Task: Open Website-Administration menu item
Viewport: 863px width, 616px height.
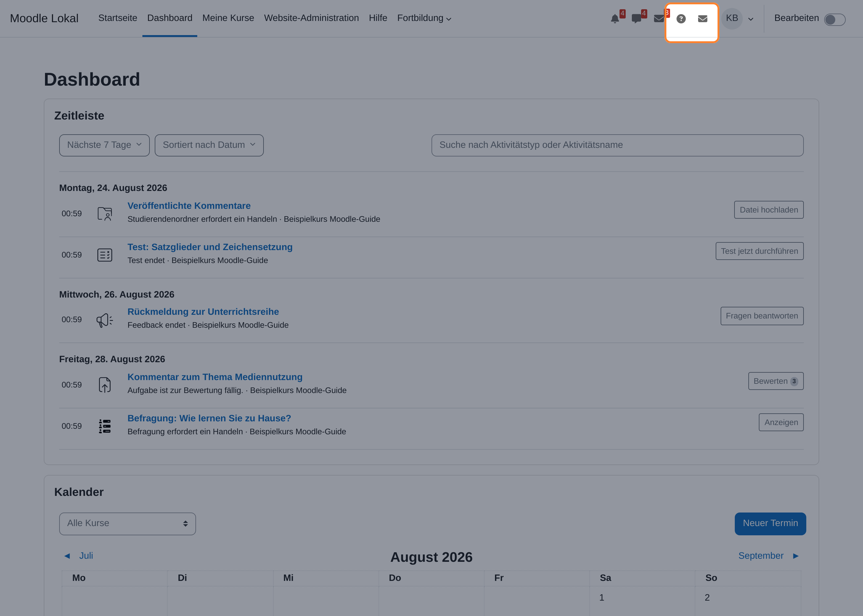Action: (x=312, y=18)
